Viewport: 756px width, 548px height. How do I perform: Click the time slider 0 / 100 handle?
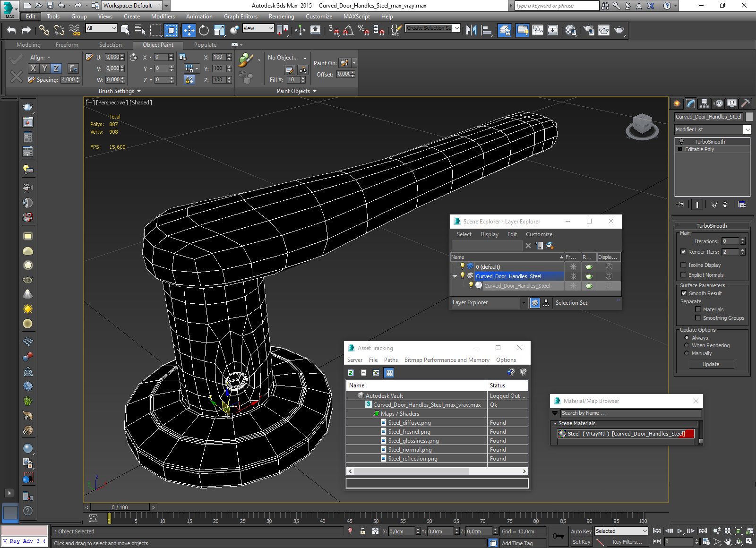point(120,507)
